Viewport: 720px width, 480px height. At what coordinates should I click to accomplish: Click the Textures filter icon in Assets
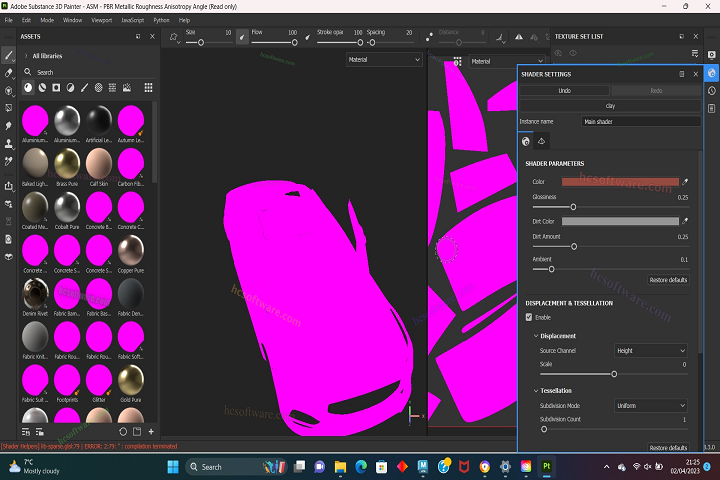(x=112, y=88)
